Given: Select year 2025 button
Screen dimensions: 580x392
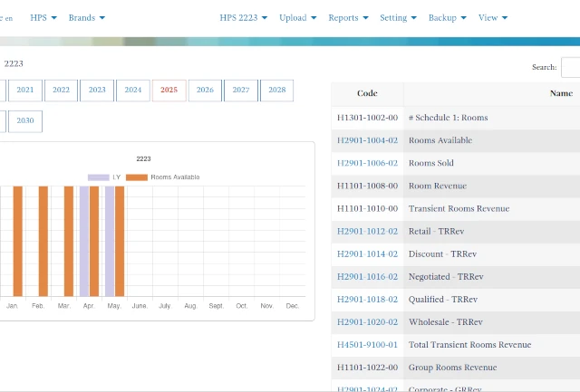Looking at the screenshot, I should 169,90.
